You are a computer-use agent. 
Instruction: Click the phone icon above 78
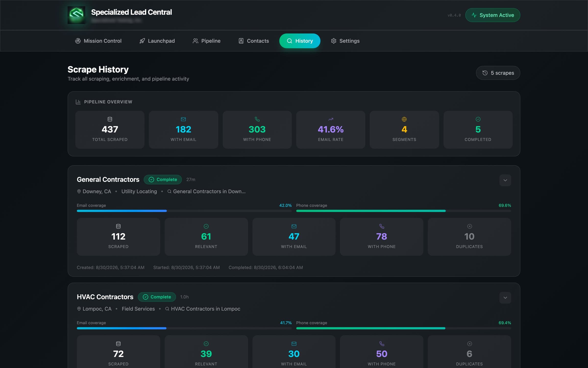tap(382, 226)
